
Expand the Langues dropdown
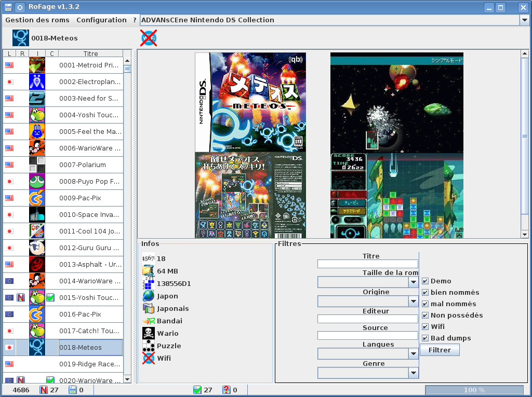click(413, 354)
